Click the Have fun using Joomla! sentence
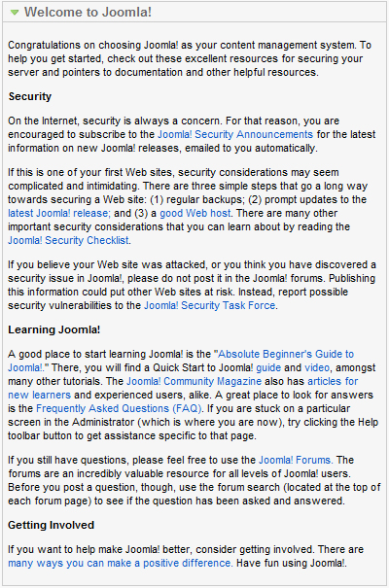The image size is (389, 588). 292,563
